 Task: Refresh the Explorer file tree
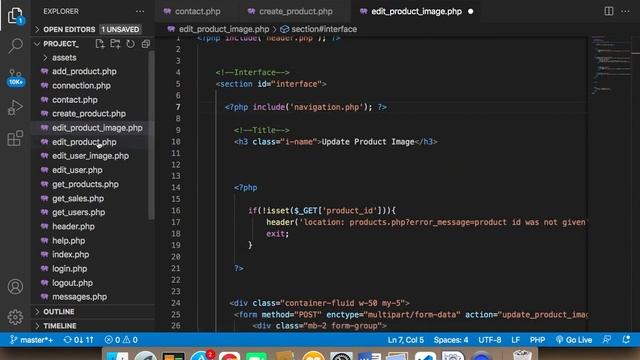[x=130, y=44]
